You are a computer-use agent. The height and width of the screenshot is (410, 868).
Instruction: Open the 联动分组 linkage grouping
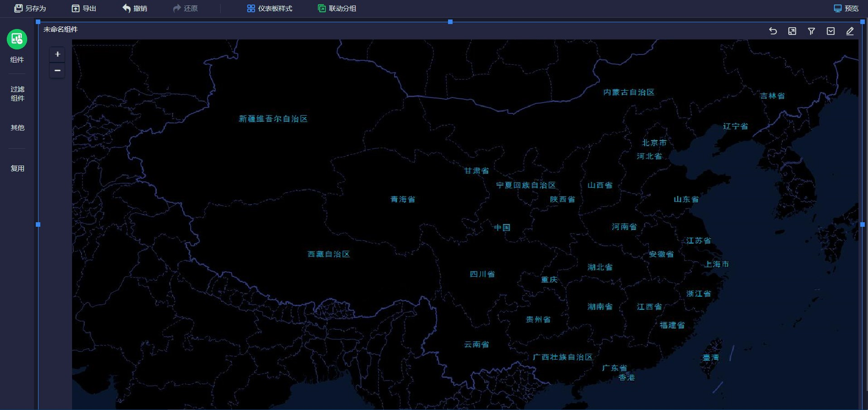tap(337, 8)
